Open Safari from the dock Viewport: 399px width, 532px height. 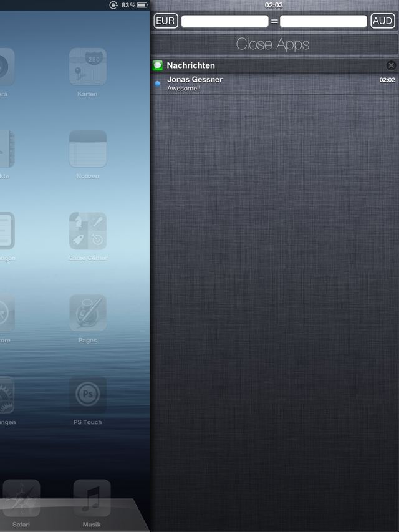coord(21,498)
